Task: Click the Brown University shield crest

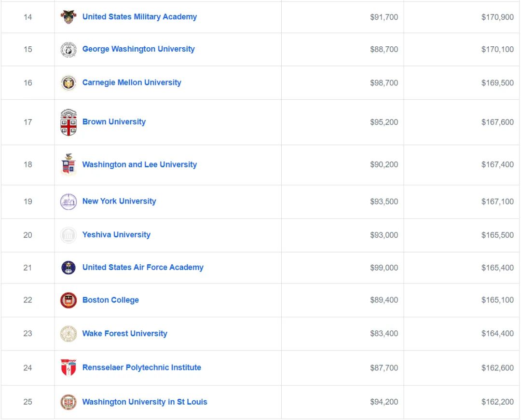Action: [x=69, y=122]
